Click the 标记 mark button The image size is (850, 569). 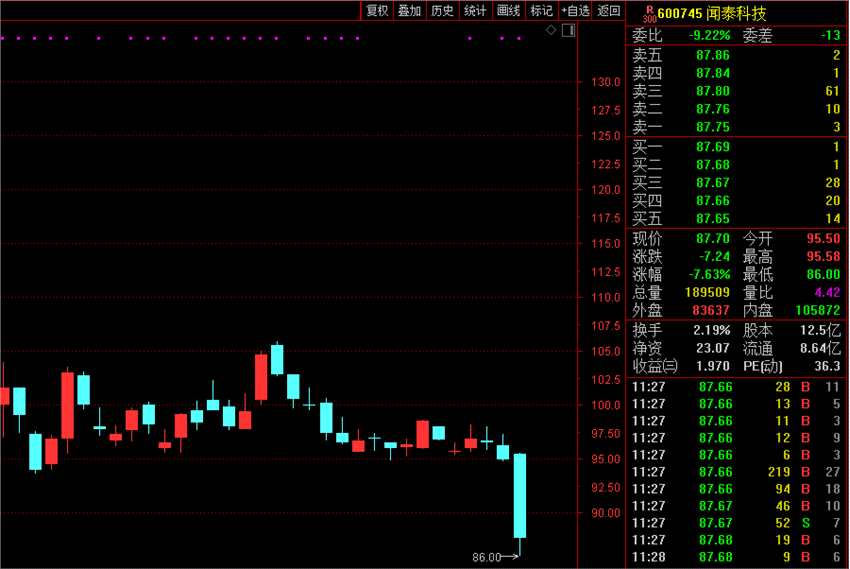coord(542,10)
